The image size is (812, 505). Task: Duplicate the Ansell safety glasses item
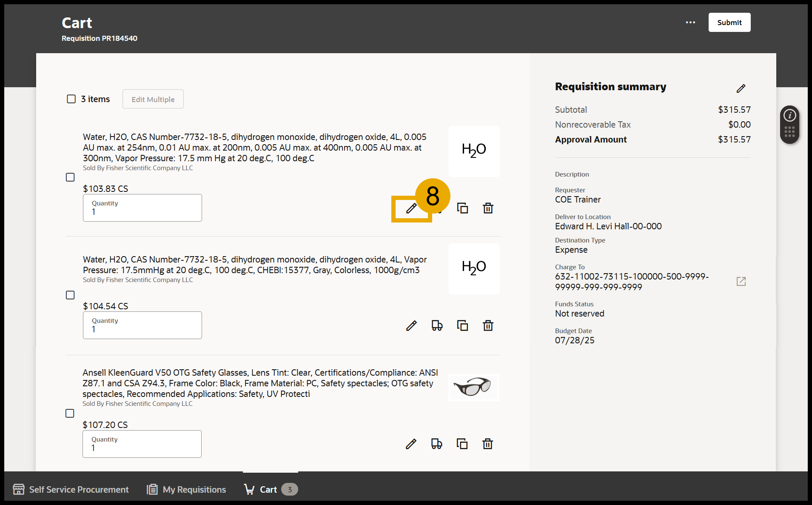(x=462, y=444)
